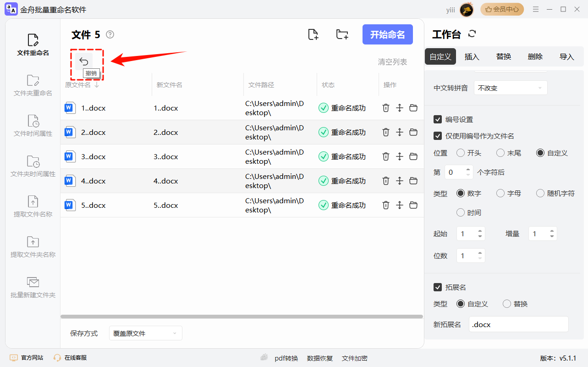588x367 pixels.
Task: Click the add folder icon in toolbar
Action: tap(342, 34)
